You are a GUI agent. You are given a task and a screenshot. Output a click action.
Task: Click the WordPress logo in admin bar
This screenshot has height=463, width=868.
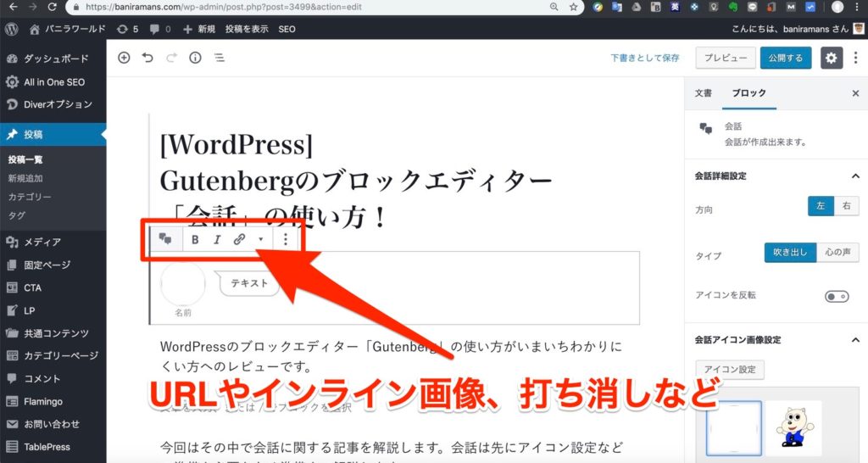point(11,29)
